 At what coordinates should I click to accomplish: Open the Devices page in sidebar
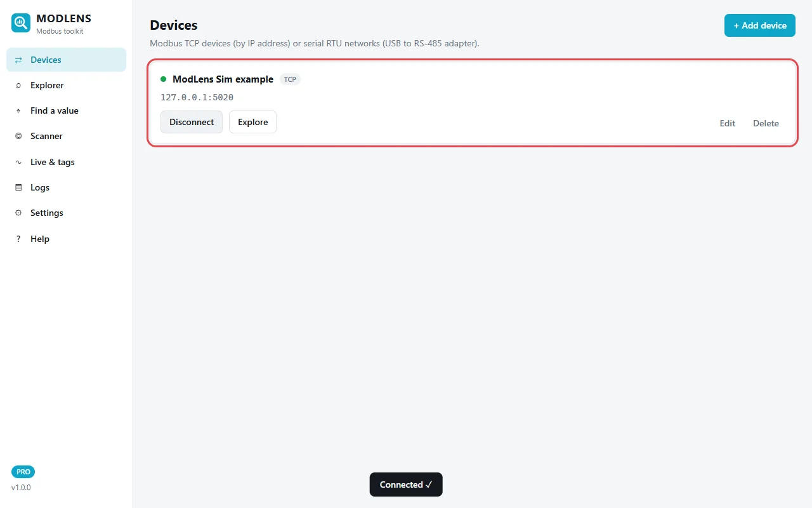pyautogui.click(x=66, y=60)
